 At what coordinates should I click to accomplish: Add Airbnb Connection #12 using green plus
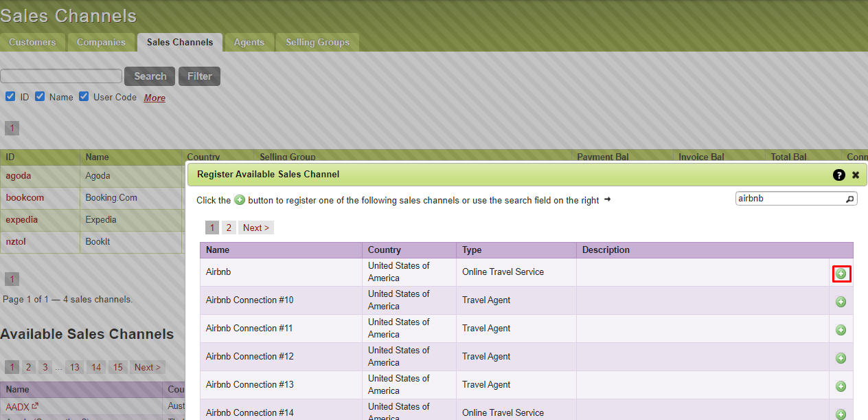click(841, 358)
